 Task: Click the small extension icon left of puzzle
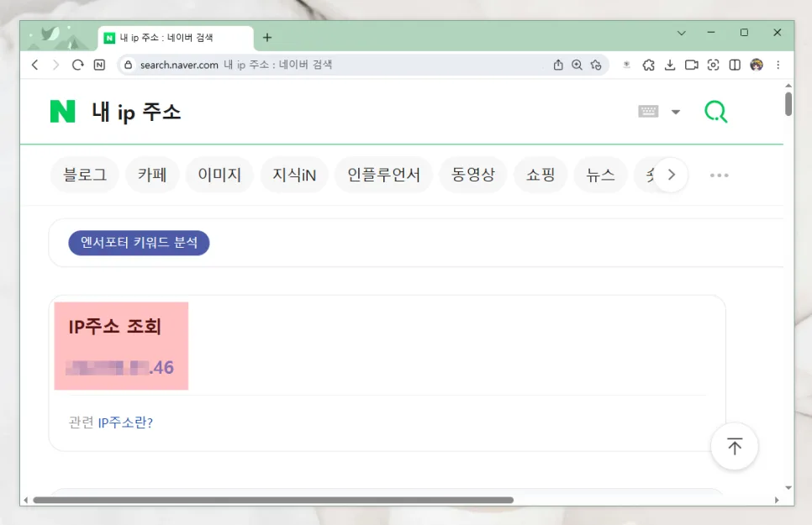click(626, 65)
